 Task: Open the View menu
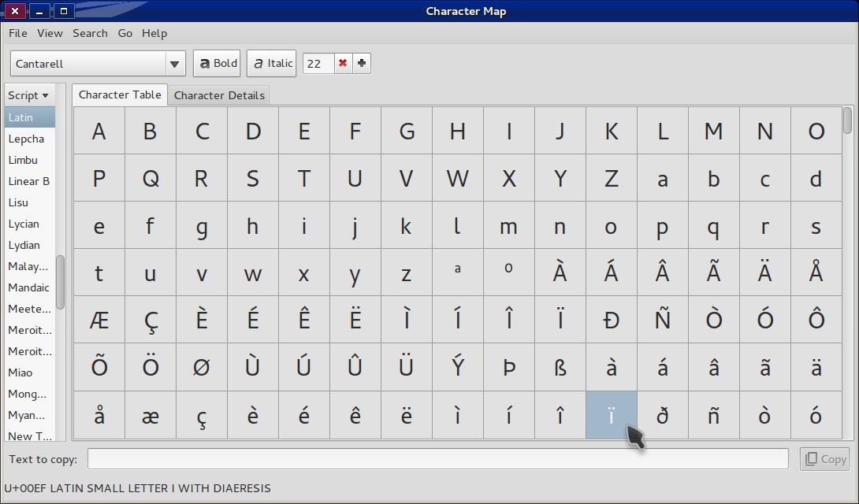click(50, 33)
